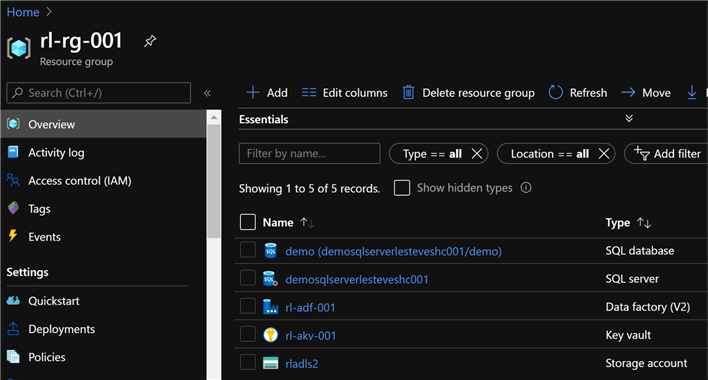Expand the Essentials section chevron
708x380 pixels.
click(x=629, y=118)
